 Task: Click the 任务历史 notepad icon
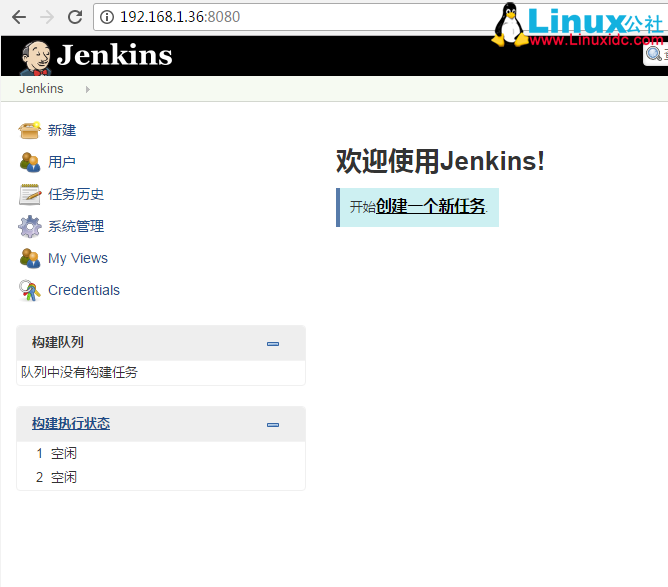point(30,194)
